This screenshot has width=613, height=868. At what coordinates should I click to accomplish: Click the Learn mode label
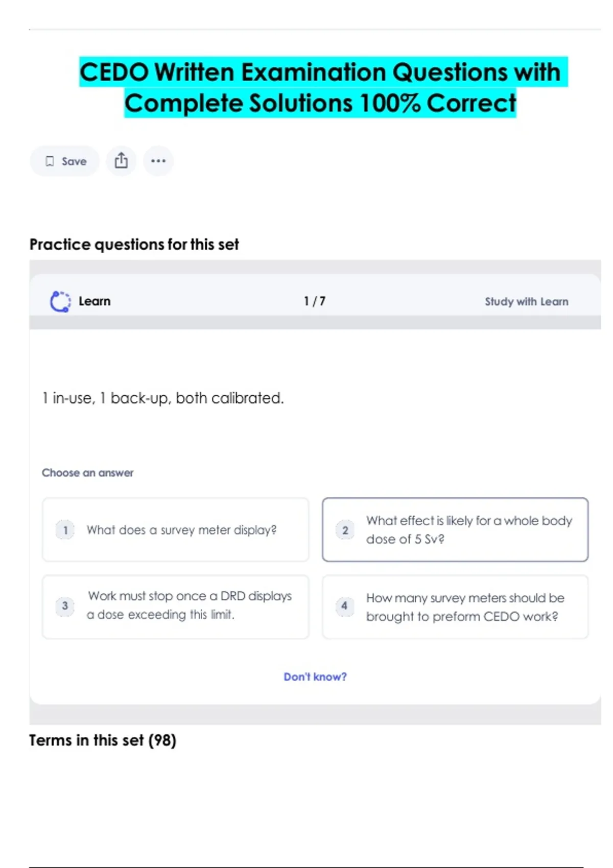pos(95,301)
